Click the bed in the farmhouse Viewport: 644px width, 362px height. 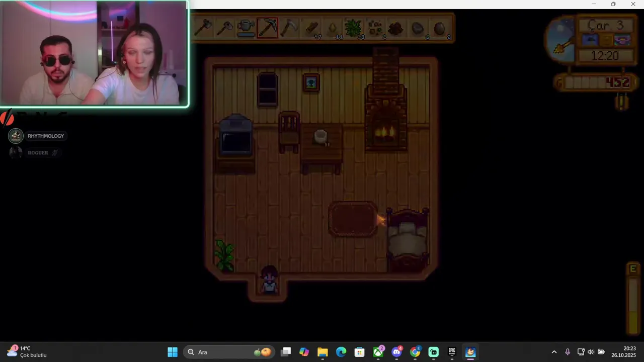pyautogui.click(x=407, y=240)
